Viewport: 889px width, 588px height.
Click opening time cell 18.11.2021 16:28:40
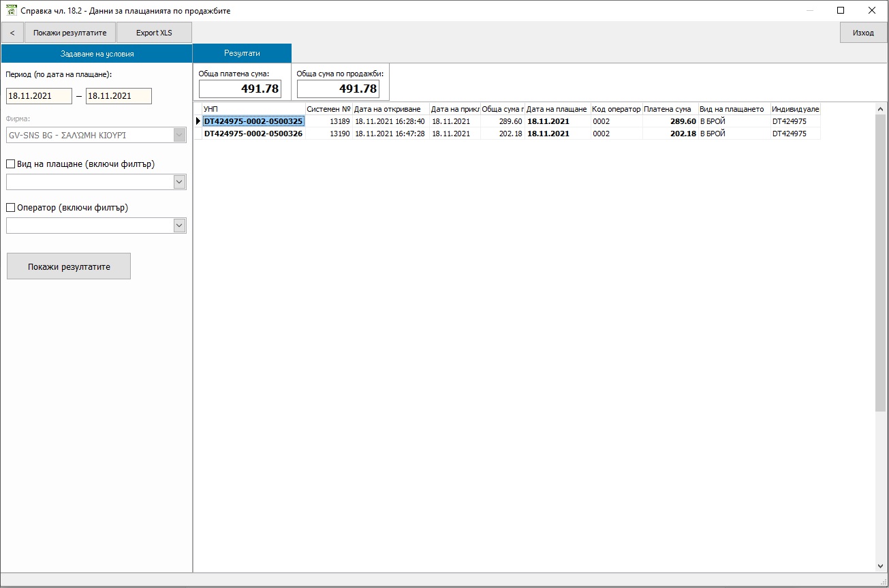[391, 121]
